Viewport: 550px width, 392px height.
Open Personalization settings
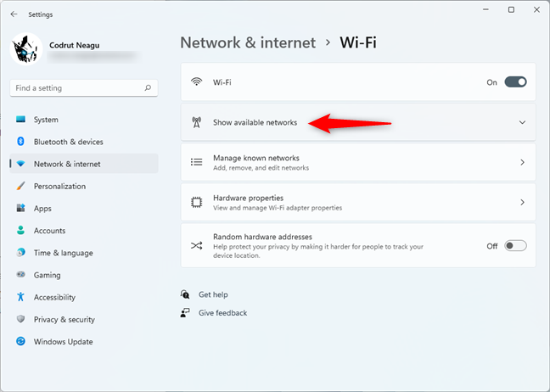84,186
